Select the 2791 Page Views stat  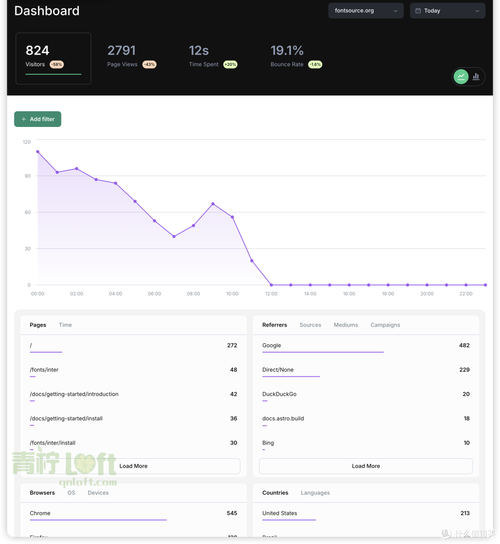tap(132, 56)
